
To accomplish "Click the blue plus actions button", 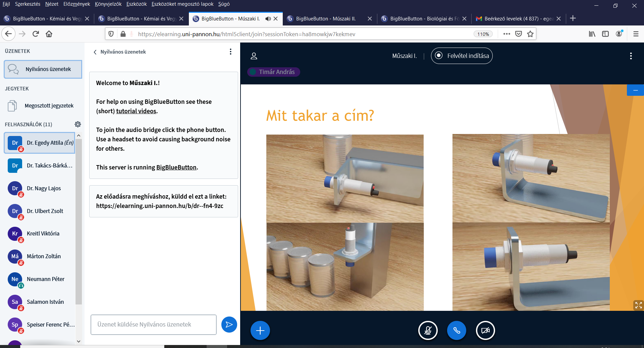I will tap(260, 331).
